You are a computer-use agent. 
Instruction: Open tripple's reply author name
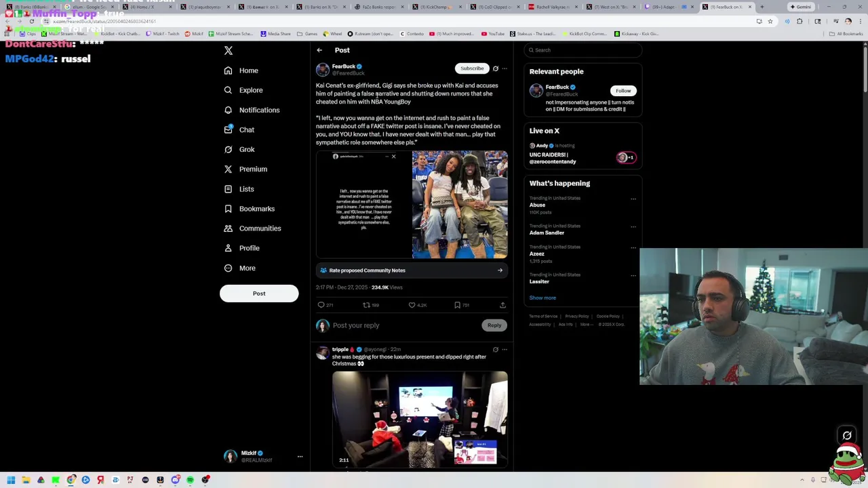tap(340, 350)
